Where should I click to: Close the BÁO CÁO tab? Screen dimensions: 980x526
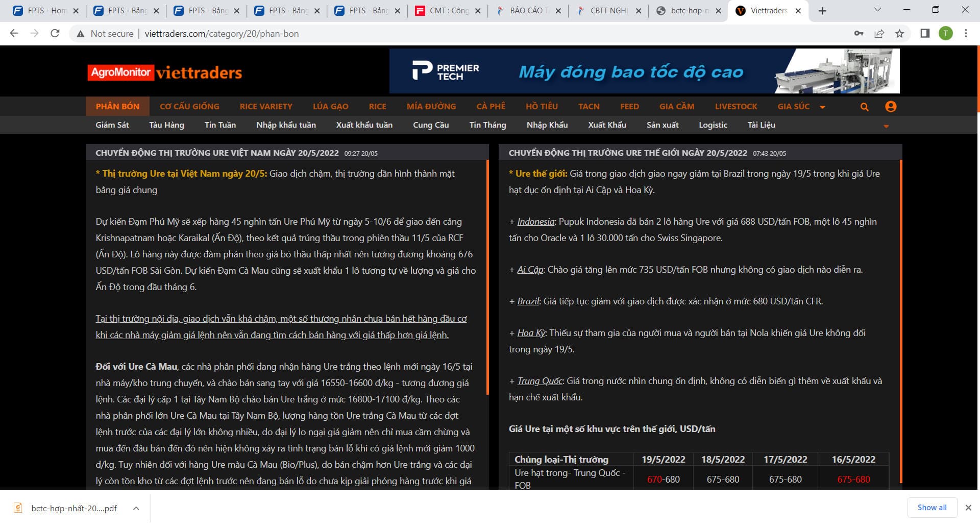click(558, 11)
